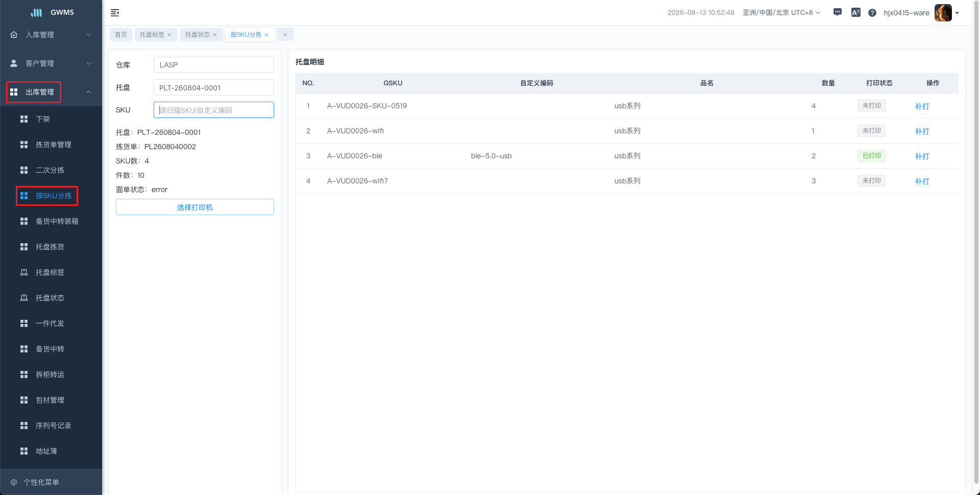Click 未打印 tag for A-VUD0026-SKU-0519
This screenshot has height=495, width=980.
click(872, 106)
